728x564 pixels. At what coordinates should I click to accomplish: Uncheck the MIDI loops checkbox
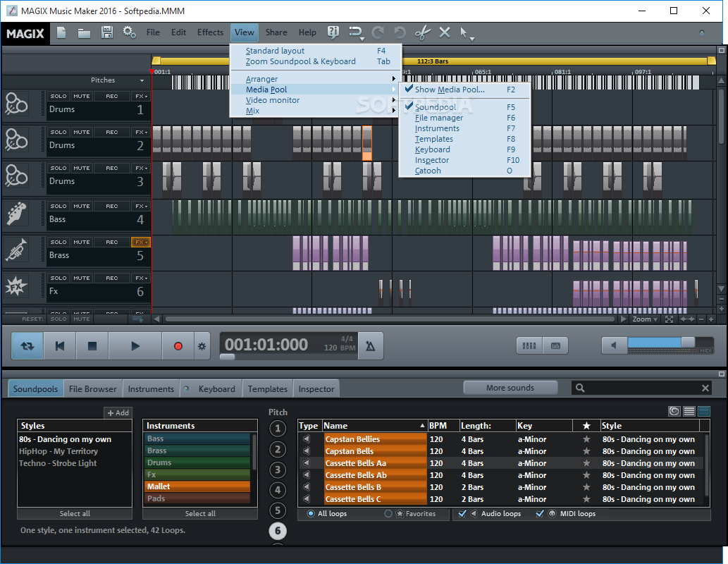[540, 514]
